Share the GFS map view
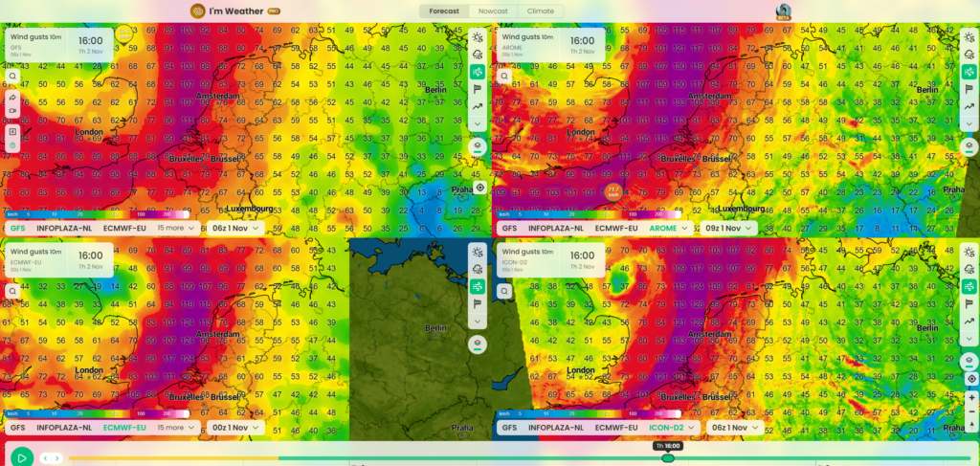The width and height of the screenshot is (980, 466). click(12, 98)
